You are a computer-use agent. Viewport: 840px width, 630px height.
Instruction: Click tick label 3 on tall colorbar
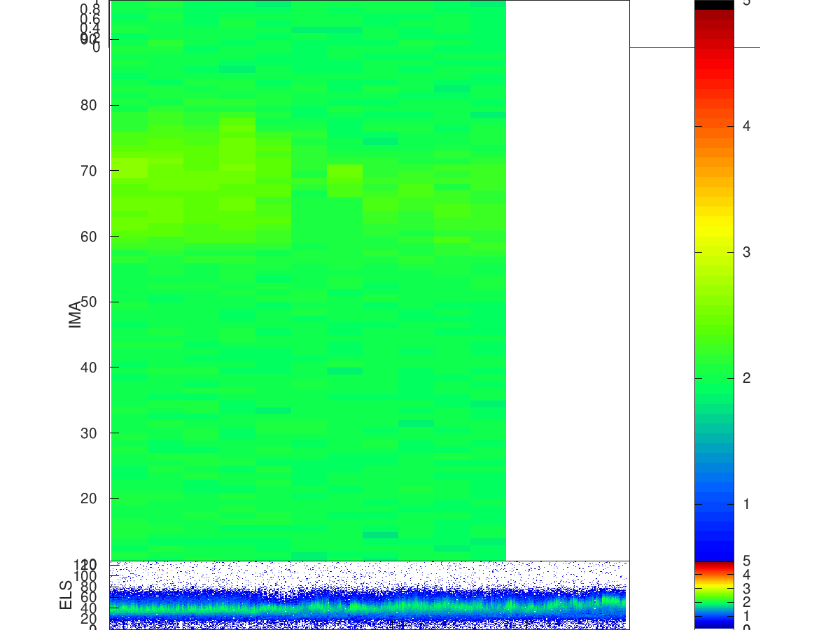[x=746, y=252]
